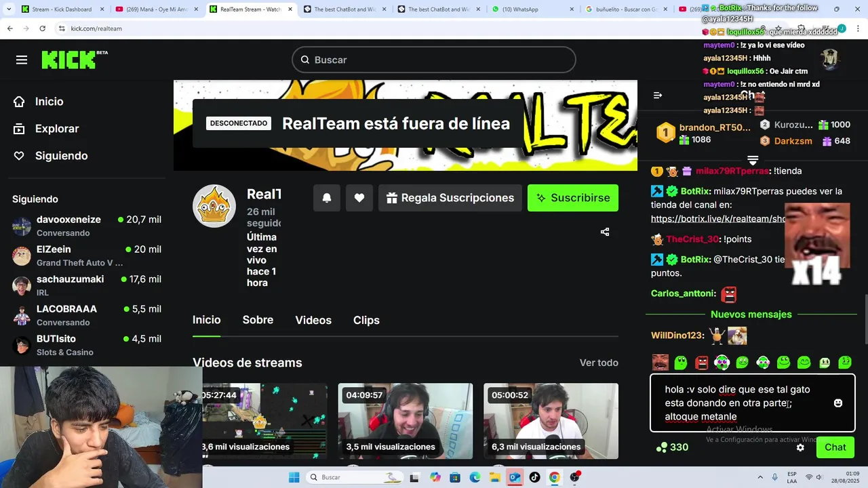Click the Suscribirse button

click(x=573, y=198)
